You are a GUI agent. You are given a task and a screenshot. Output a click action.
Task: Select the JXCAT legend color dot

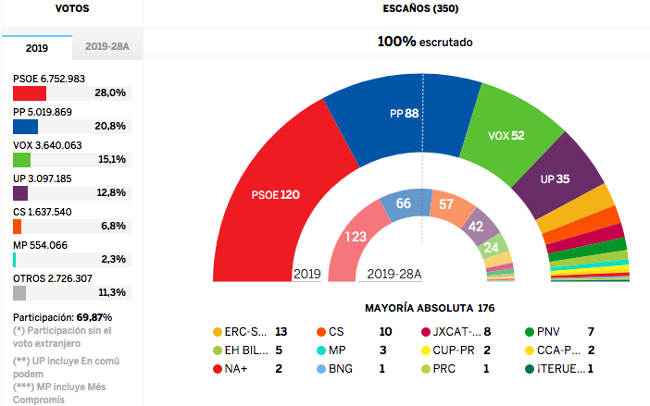[x=424, y=331]
